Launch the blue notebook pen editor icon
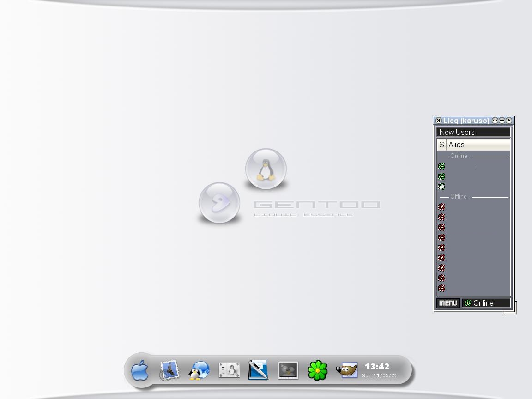 tap(258, 370)
